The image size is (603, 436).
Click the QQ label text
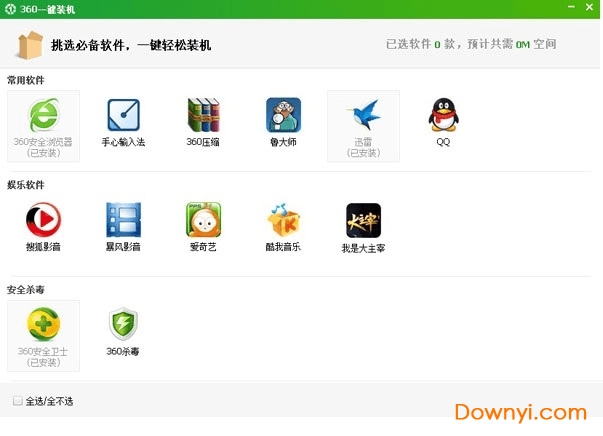coord(443,142)
